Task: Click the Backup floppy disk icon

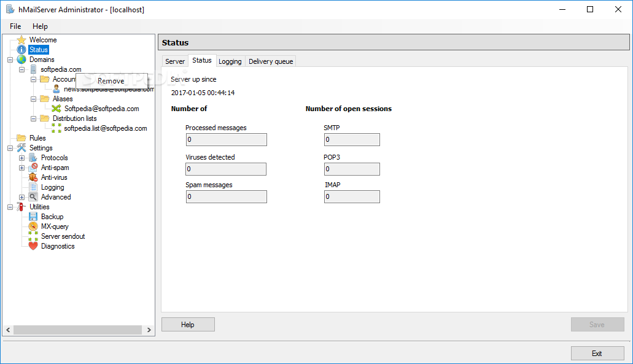Action: coord(33,217)
